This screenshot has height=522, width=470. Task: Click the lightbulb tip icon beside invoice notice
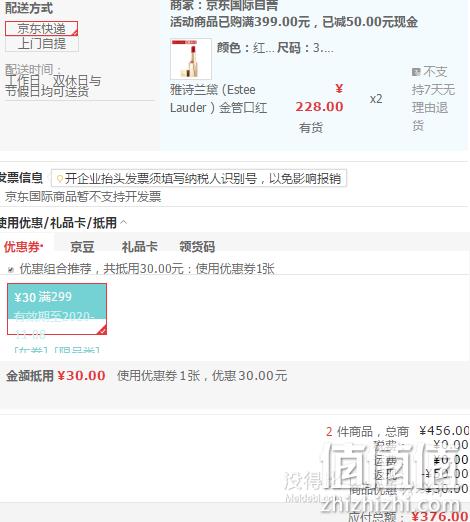point(60,179)
